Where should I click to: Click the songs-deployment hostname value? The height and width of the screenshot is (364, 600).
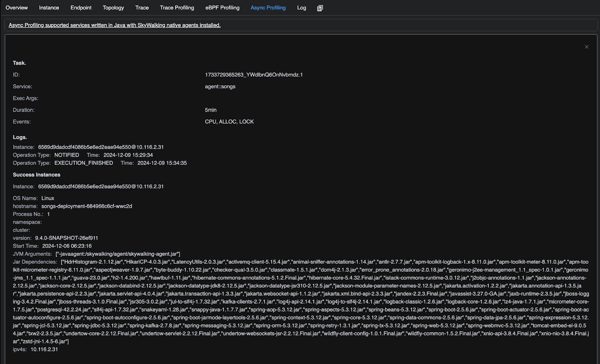coord(87,206)
